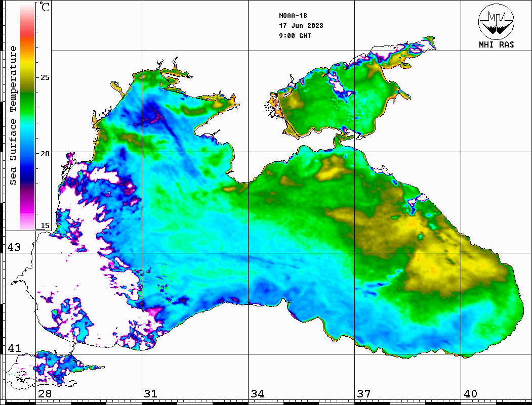This screenshot has height=405, width=532.
Task: Click the longitude 28 label
Action: [45, 394]
